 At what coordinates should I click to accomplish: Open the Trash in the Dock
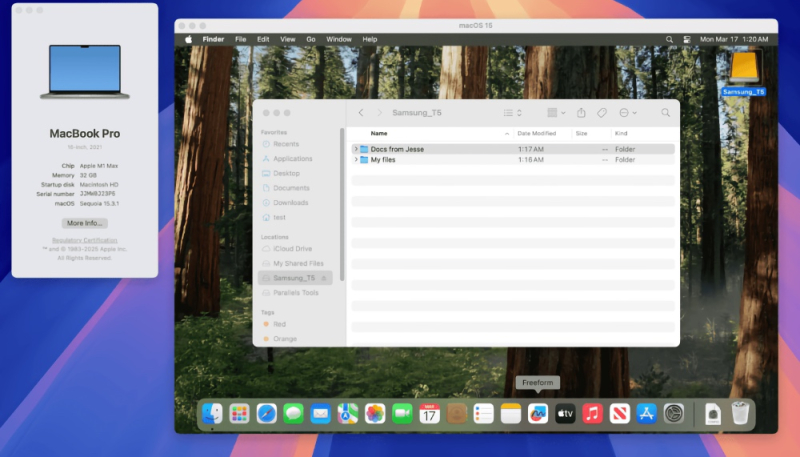click(x=740, y=413)
